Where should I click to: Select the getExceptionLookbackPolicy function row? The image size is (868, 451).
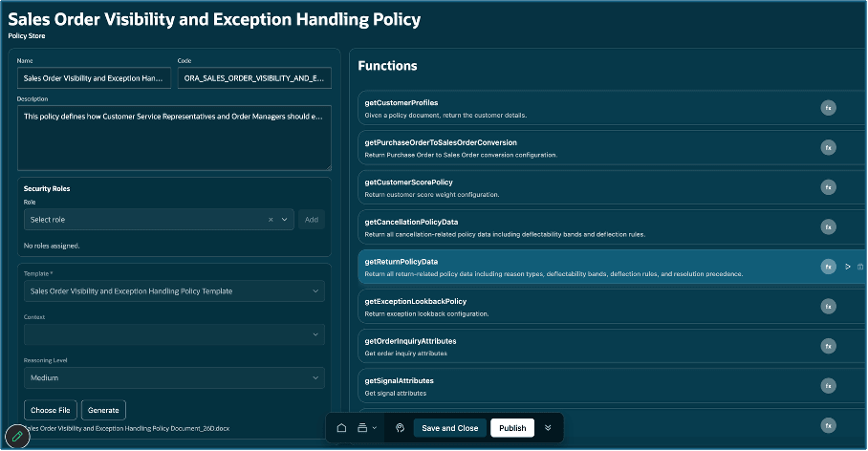click(612, 307)
